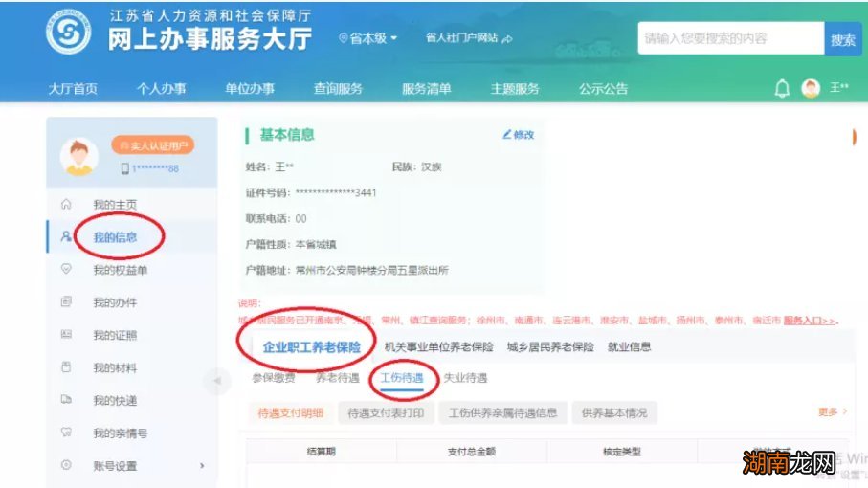Click 待遇支付明细 button

[291, 412]
